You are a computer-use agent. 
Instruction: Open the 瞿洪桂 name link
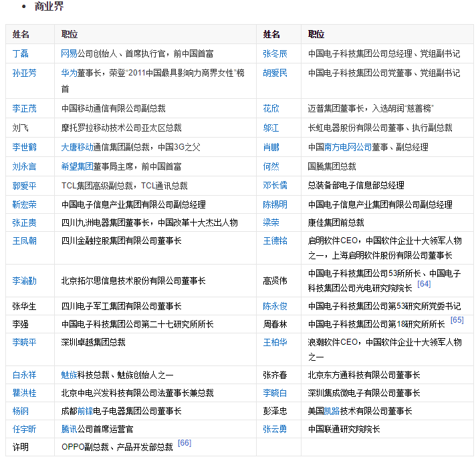[24, 394]
